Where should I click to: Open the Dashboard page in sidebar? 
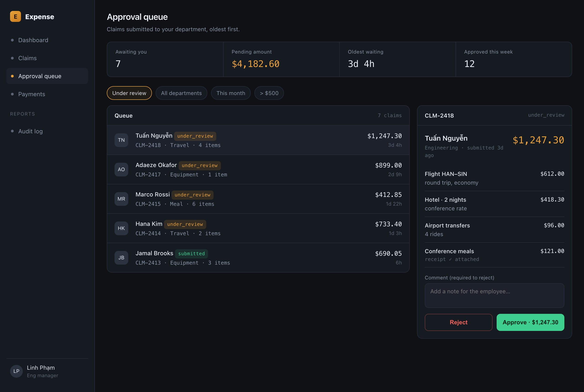point(47,40)
